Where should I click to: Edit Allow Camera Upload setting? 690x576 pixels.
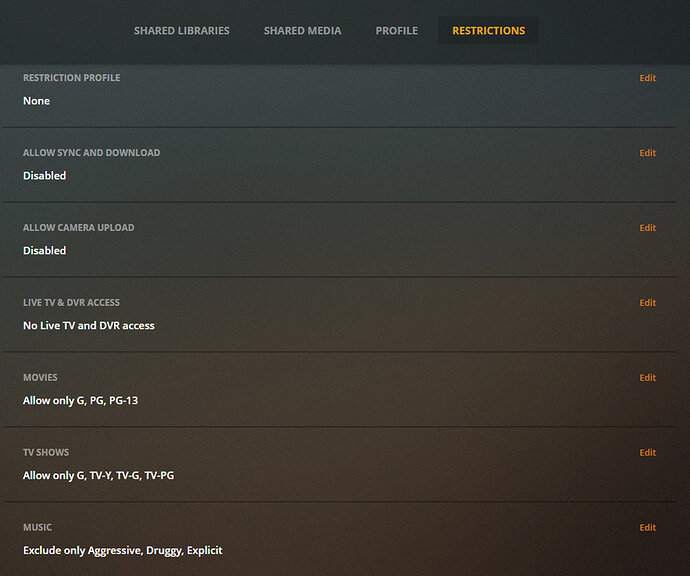[647, 227]
